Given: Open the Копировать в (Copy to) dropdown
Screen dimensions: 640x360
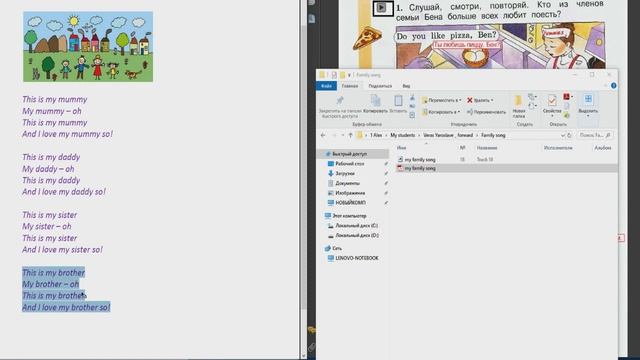Looking at the screenshot, I should (x=442, y=112).
